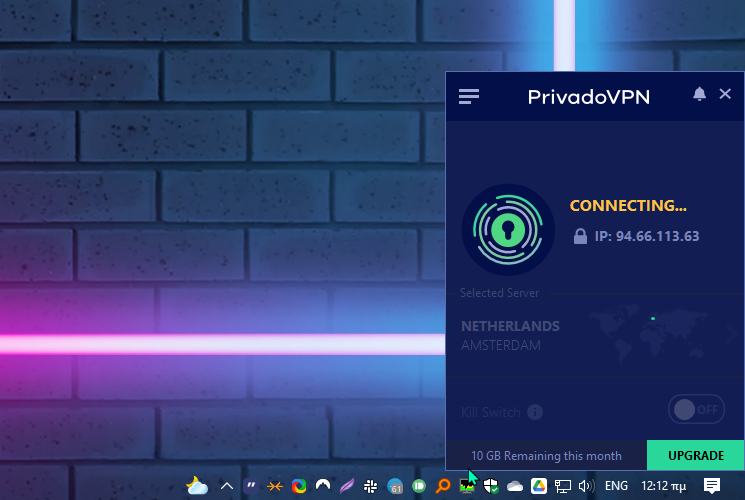Click the UPGRADE button
Viewport: 745px width, 500px height.
(x=696, y=455)
